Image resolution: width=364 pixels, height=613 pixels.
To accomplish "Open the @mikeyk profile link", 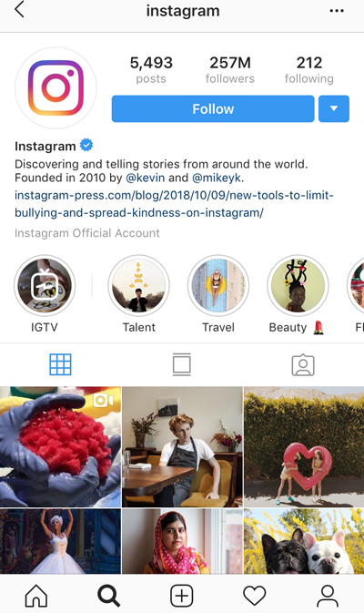I will pyautogui.click(x=217, y=178).
